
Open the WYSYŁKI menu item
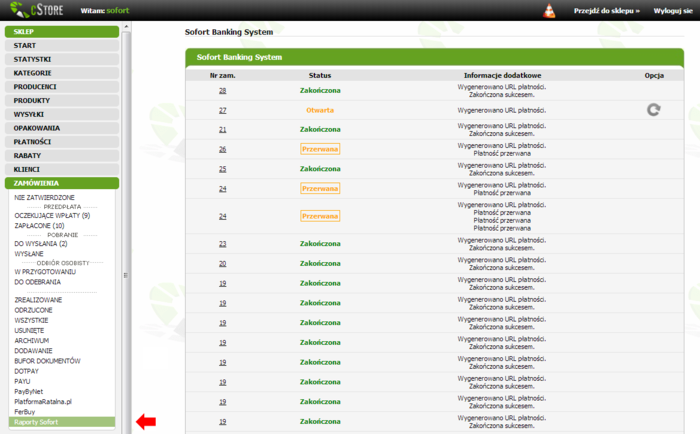[x=62, y=114]
